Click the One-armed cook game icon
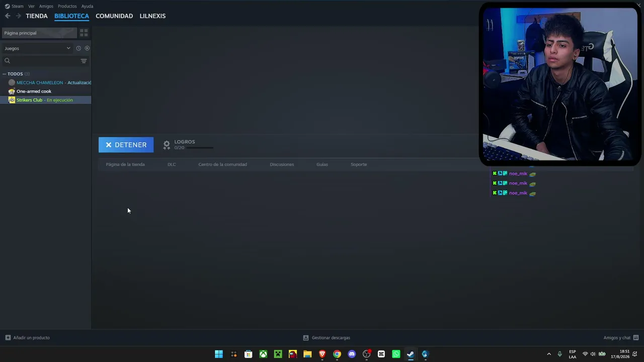The image size is (644, 362). tap(12, 91)
